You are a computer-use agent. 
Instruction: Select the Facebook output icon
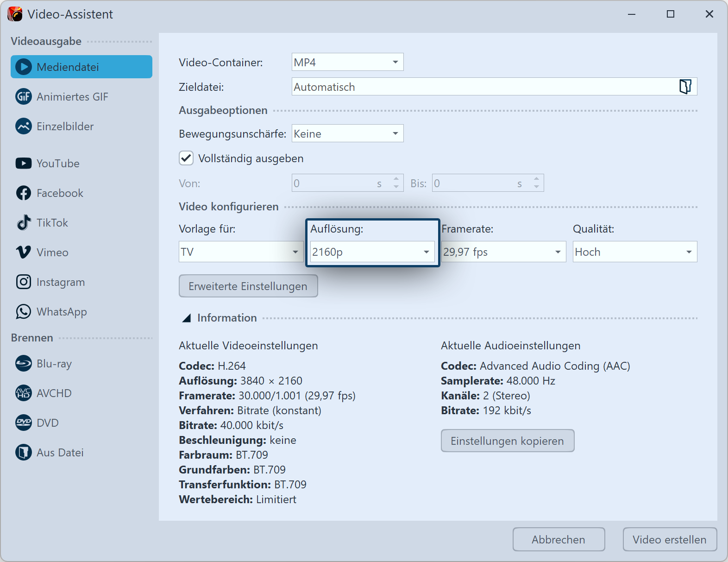(23, 193)
